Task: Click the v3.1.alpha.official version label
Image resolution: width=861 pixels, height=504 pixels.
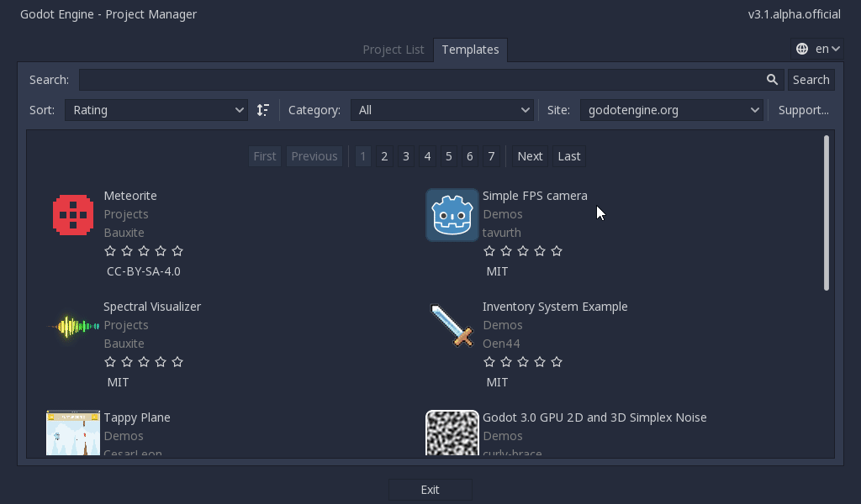Action: [794, 14]
